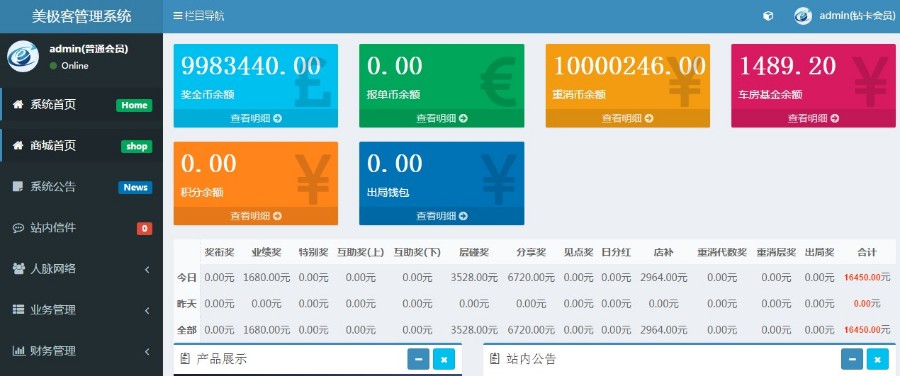
Task: Expand the 财务管理 chevron arrow
Action: pyautogui.click(x=147, y=351)
